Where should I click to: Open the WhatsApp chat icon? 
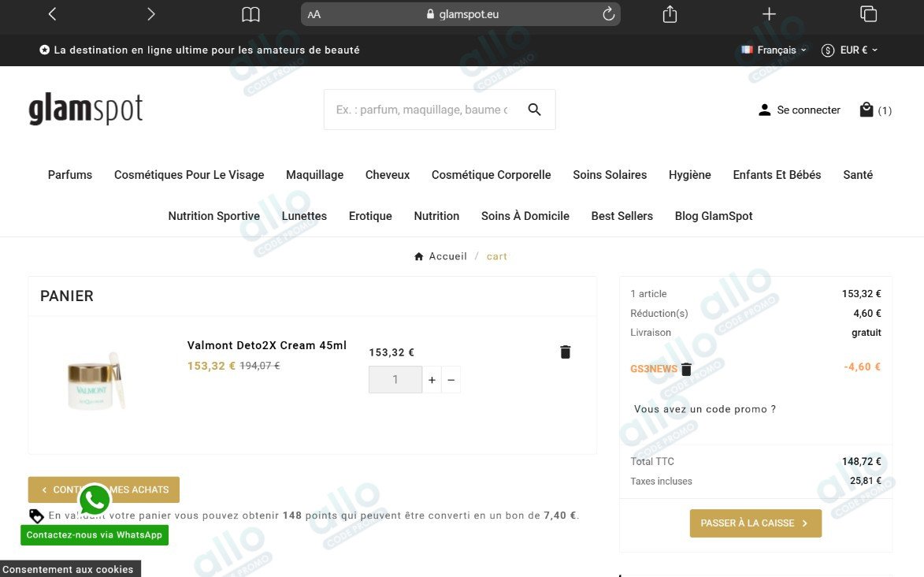95,501
